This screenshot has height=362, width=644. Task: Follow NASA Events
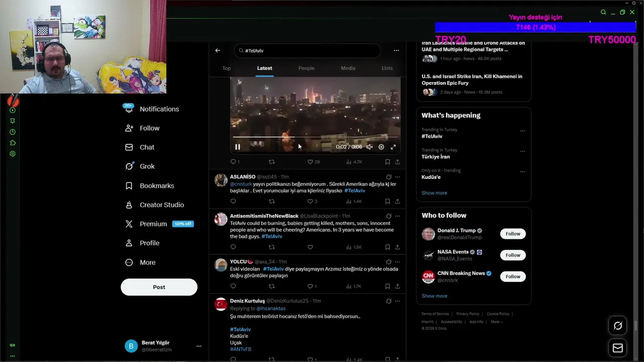pyautogui.click(x=513, y=255)
